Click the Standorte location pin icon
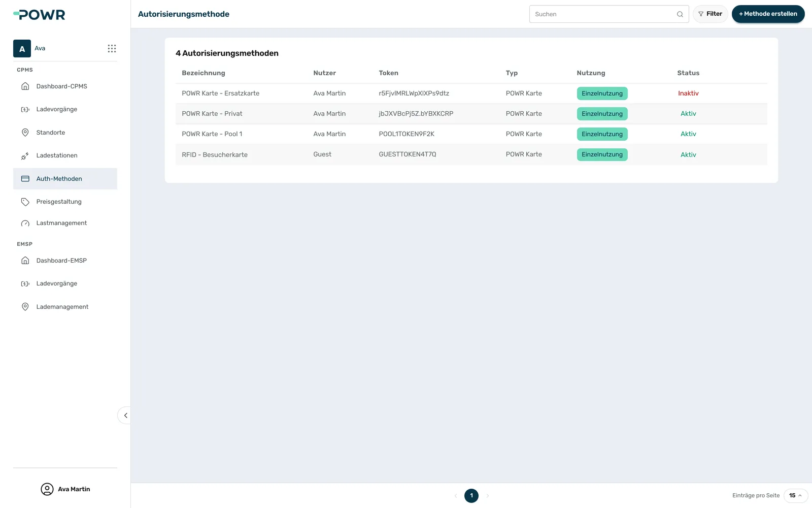 (x=25, y=133)
